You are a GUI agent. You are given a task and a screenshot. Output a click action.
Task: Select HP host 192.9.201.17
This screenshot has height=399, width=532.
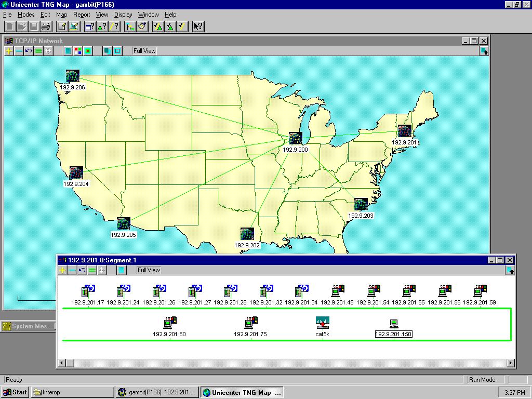tap(88, 291)
